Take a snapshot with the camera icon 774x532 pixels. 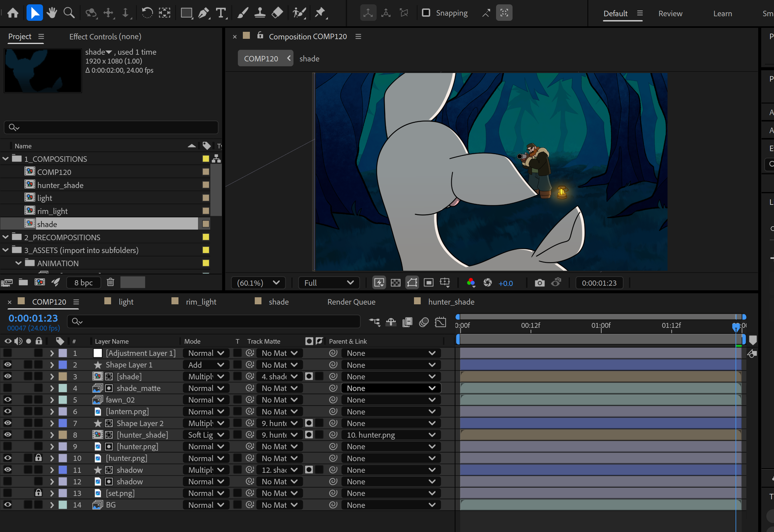tap(539, 283)
